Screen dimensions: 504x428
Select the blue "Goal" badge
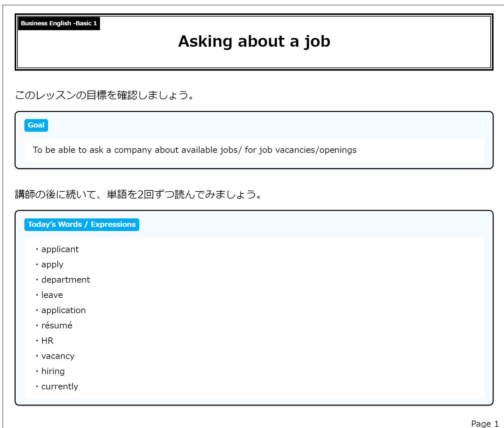[36, 125]
